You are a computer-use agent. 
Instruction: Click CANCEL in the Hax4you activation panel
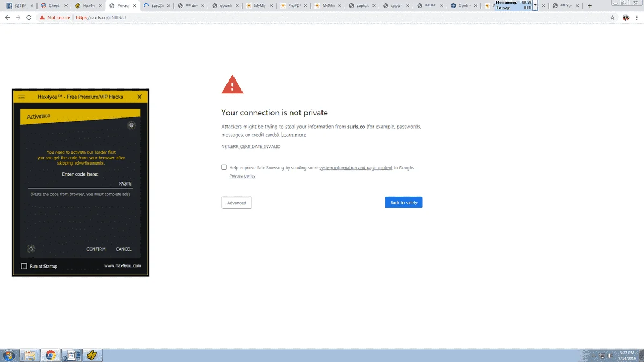pos(124,249)
